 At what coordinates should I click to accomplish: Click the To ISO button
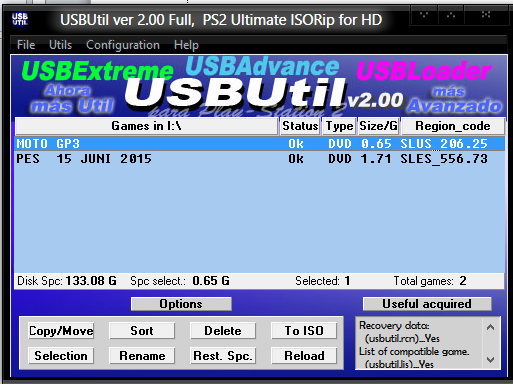[x=304, y=331]
